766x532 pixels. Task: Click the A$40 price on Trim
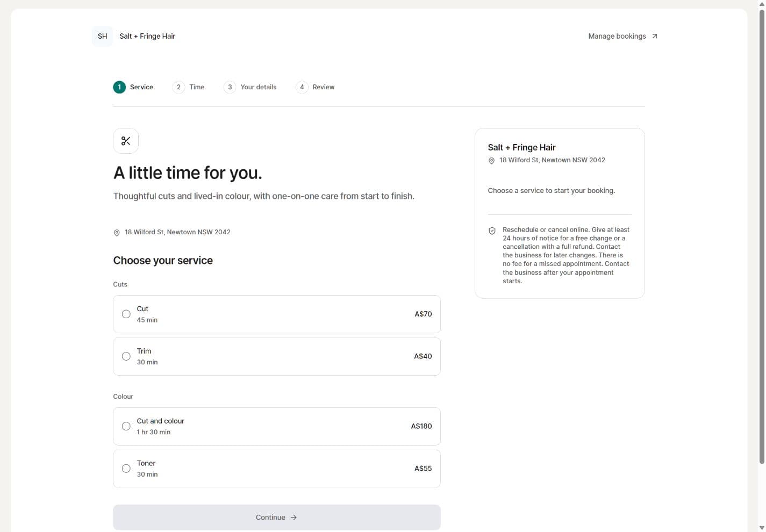(423, 356)
